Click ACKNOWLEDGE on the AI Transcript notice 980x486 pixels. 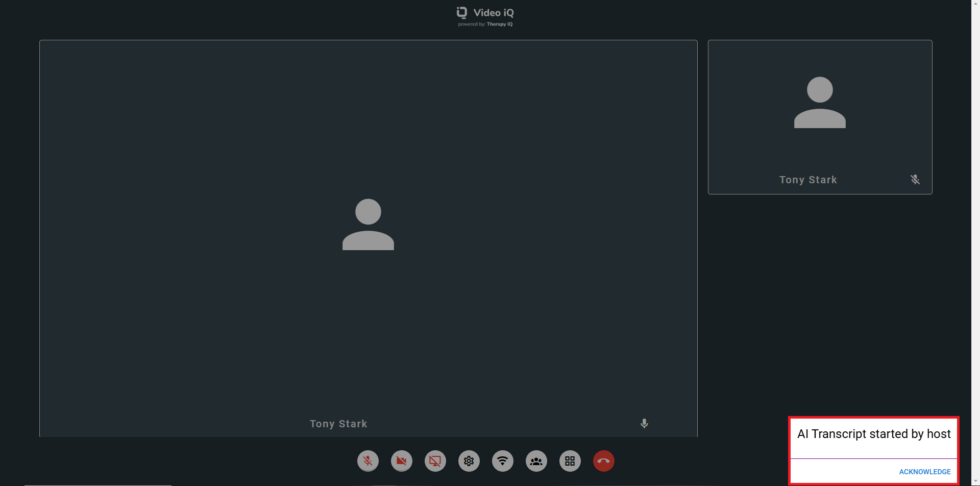click(x=925, y=472)
